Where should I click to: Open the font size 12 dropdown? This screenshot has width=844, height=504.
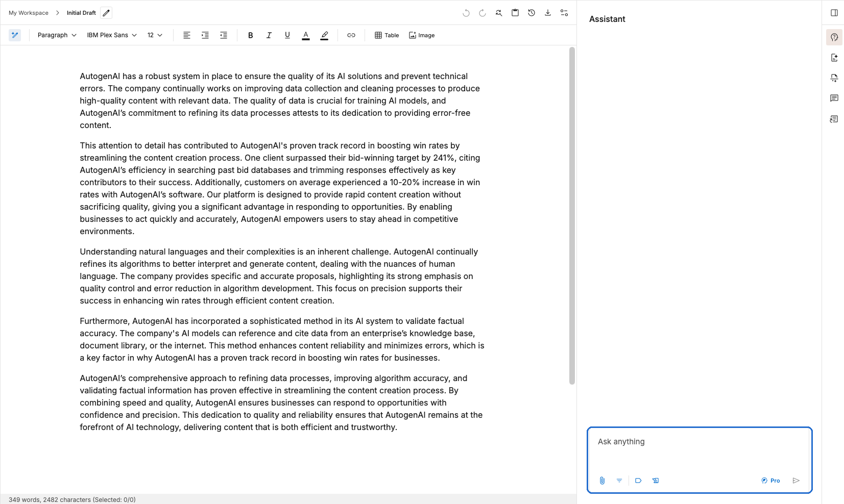coord(155,35)
